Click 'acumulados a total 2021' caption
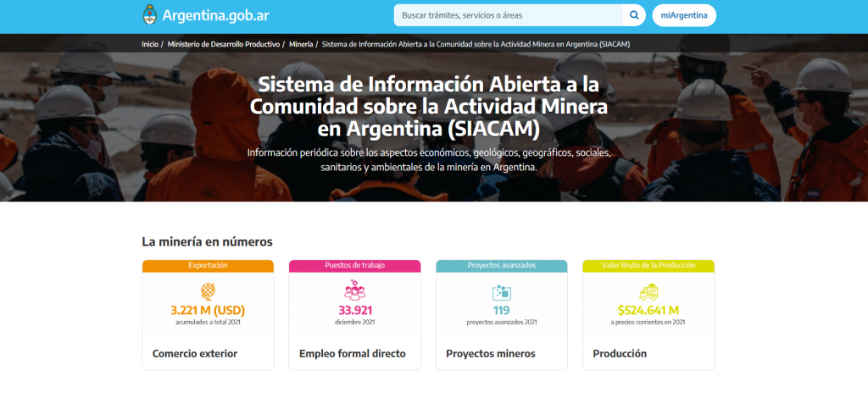Image resolution: width=868 pixels, height=409 pixels. (x=209, y=322)
